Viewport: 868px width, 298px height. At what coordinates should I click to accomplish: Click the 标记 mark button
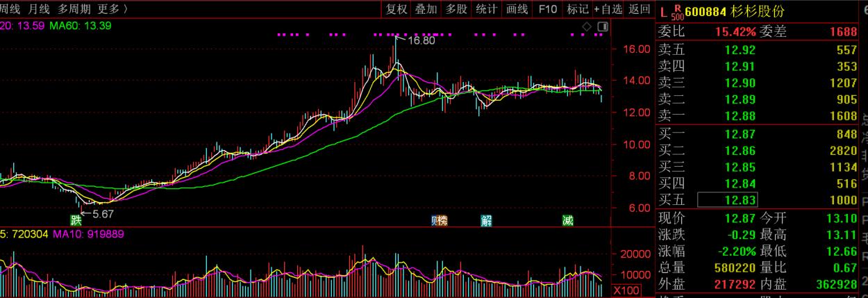point(577,9)
